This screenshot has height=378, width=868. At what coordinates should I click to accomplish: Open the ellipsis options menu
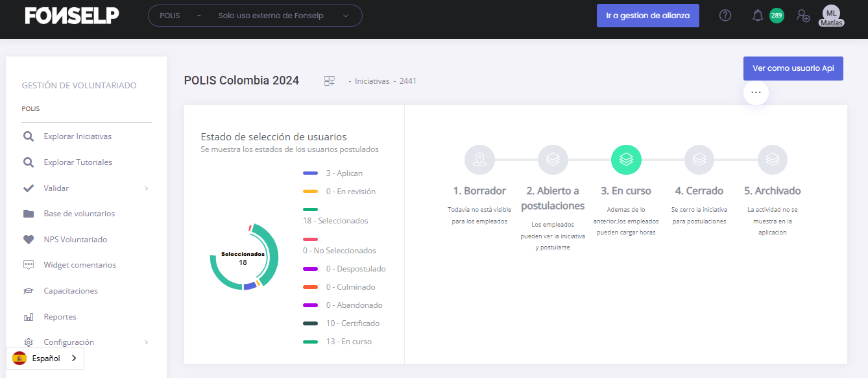(x=755, y=92)
